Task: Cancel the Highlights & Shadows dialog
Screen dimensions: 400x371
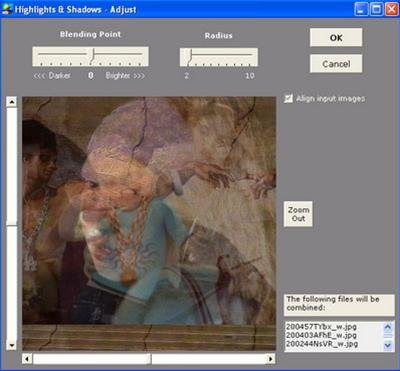Action: [336, 64]
